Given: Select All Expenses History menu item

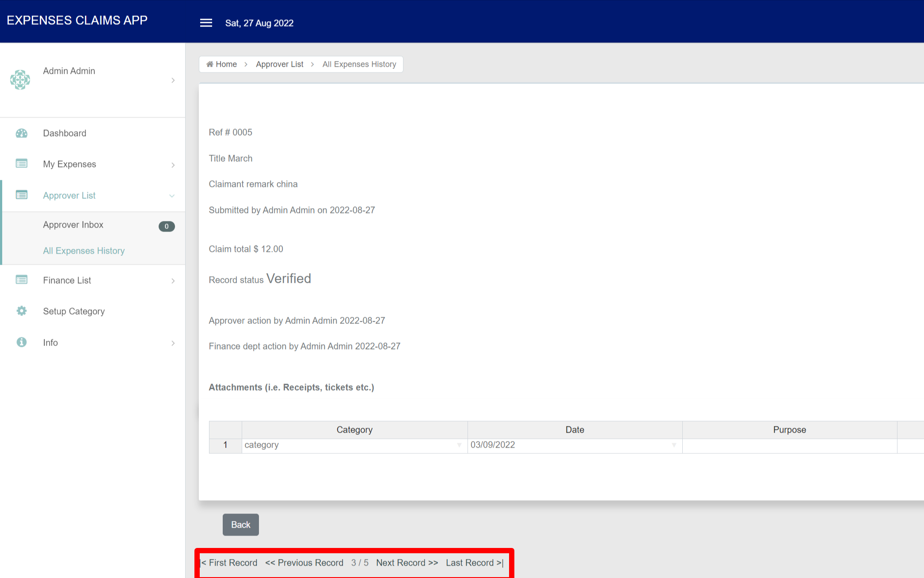Looking at the screenshot, I should click(84, 251).
